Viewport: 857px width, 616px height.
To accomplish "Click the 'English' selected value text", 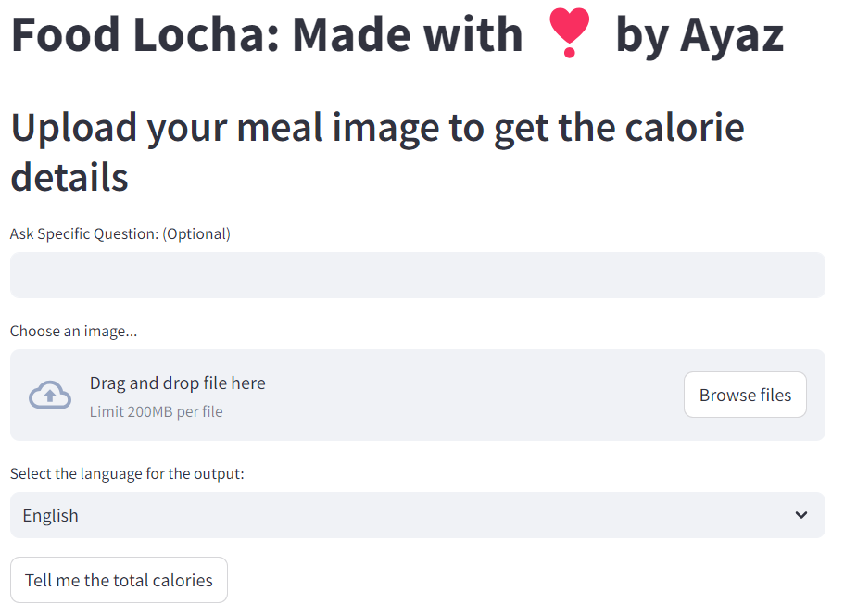I will tap(51, 516).
